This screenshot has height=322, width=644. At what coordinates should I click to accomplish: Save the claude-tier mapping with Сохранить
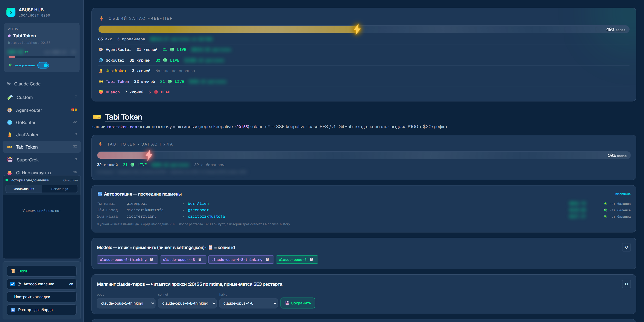pos(298,303)
